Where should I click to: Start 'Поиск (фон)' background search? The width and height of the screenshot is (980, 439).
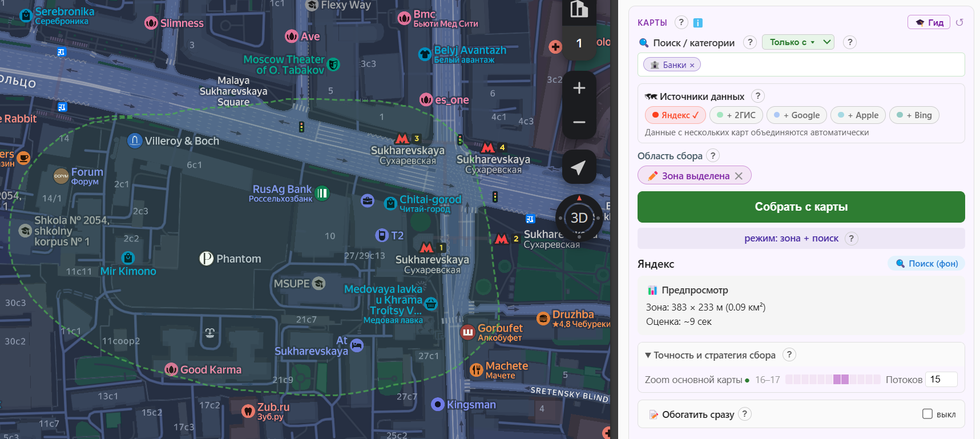tap(926, 263)
